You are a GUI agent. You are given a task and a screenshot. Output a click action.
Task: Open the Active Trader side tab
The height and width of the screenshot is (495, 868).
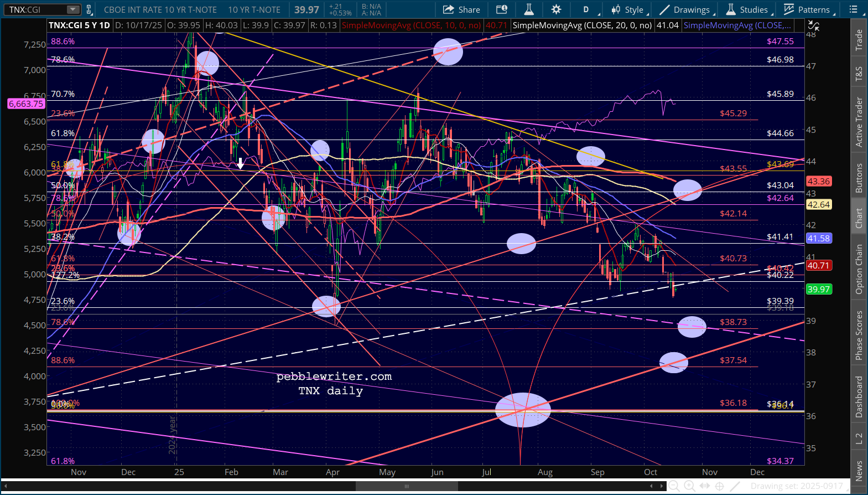click(859, 122)
